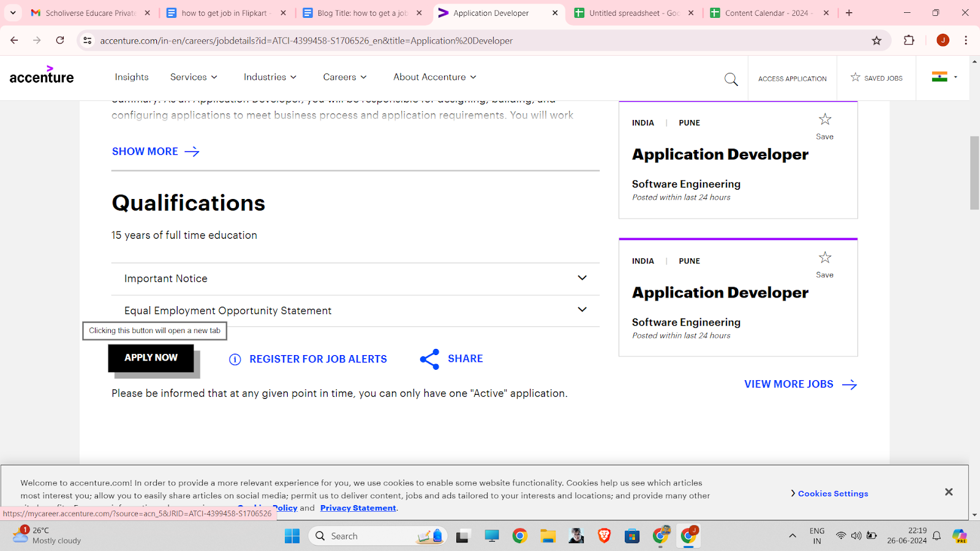Go forward in browser history
Screen dimensions: 980x551
pos(37,40)
